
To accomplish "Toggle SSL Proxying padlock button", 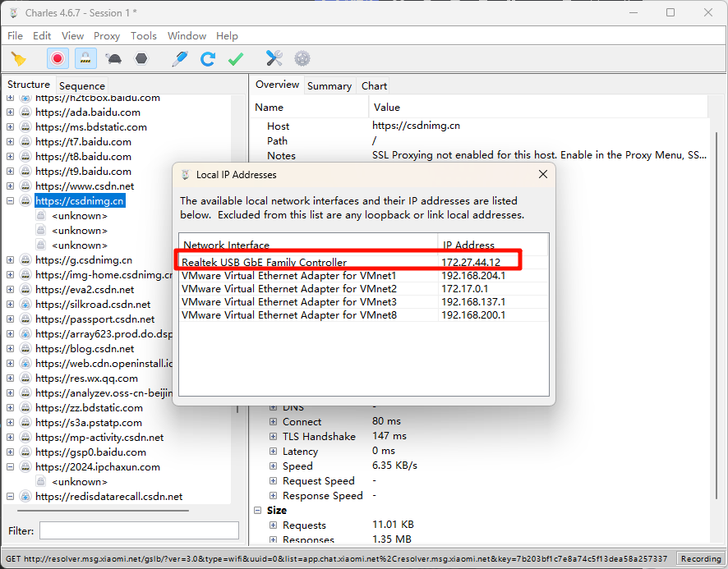I will click(x=85, y=58).
